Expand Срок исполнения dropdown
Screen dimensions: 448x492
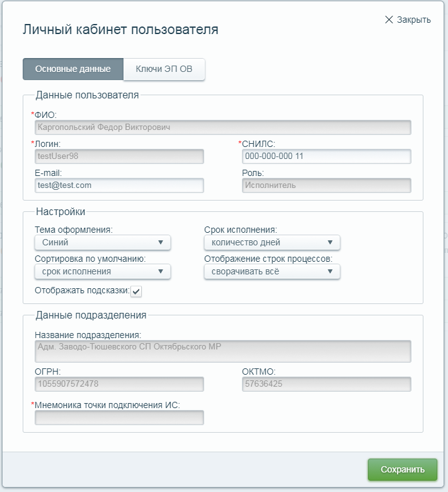[x=272, y=243]
